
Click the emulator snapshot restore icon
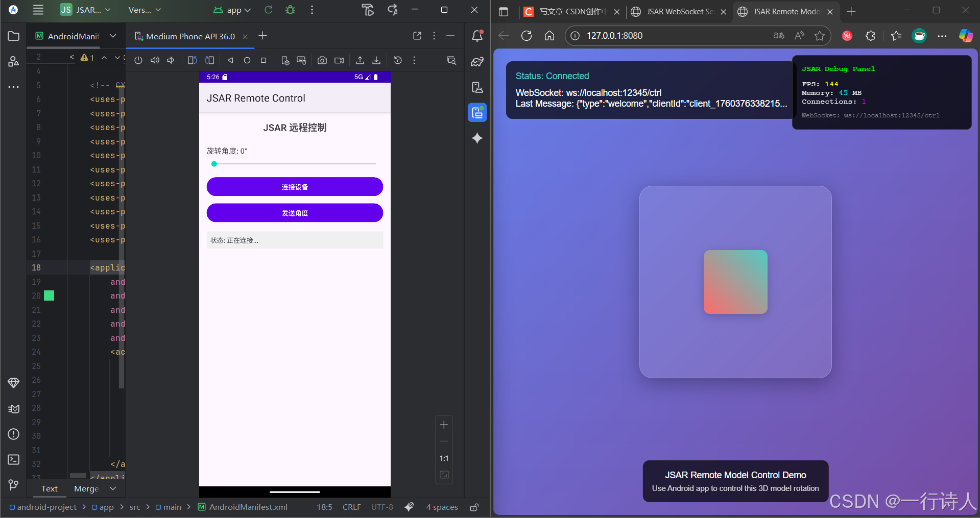coord(398,60)
